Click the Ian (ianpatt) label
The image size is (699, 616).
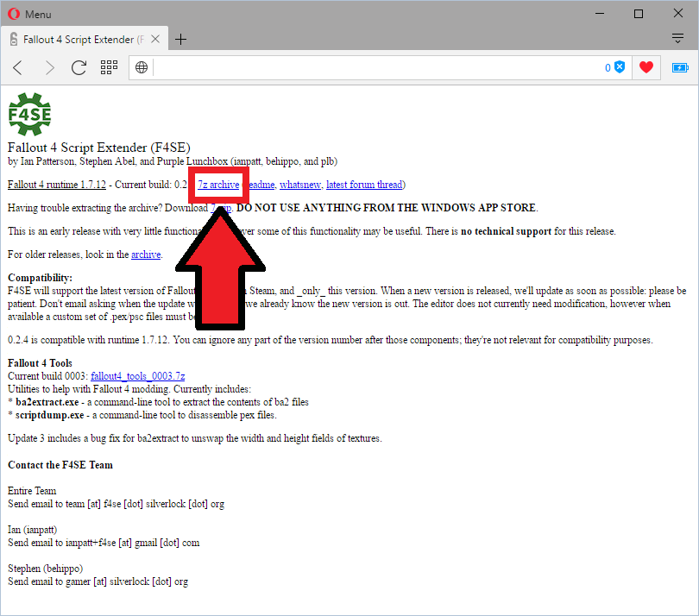coord(32,530)
